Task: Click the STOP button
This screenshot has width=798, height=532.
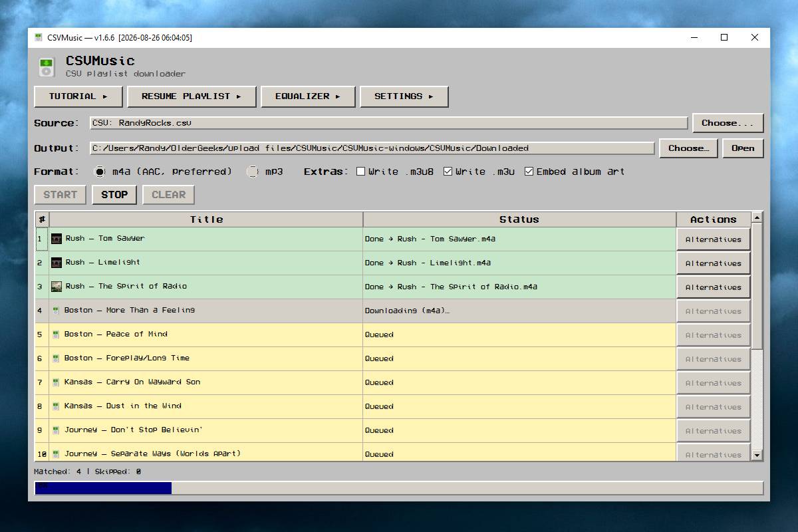Action: (114, 195)
